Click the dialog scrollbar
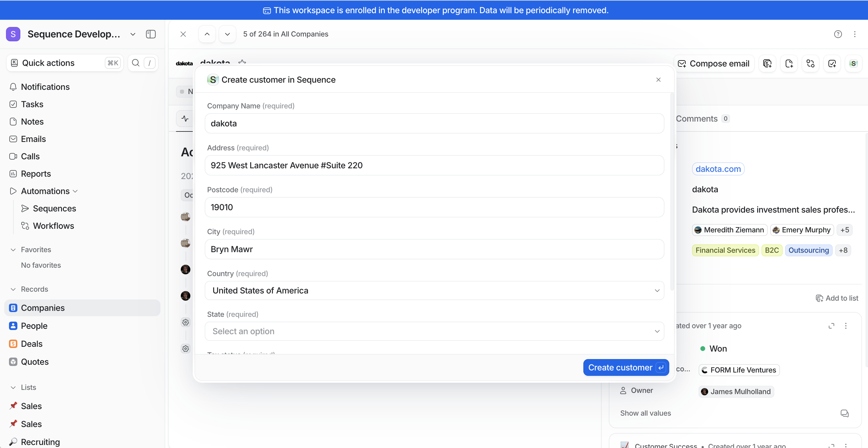 (672, 192)
